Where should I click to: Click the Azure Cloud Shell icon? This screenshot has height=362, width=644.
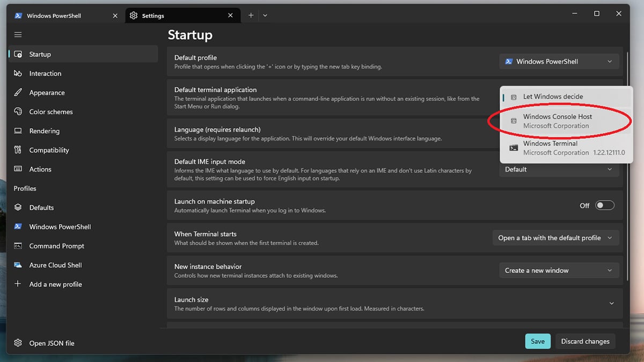(18, 265)
